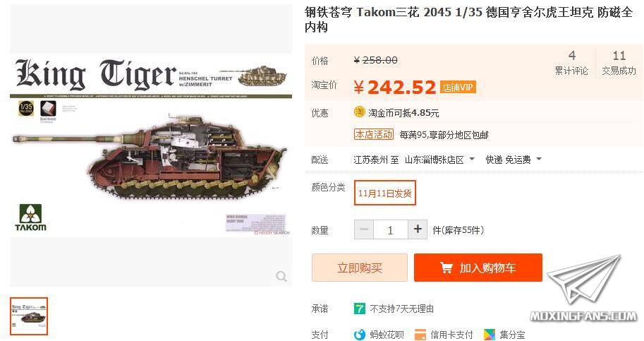
Task: Open the 11 交易成功 transactions tab
Action: [x=619, y=63]
